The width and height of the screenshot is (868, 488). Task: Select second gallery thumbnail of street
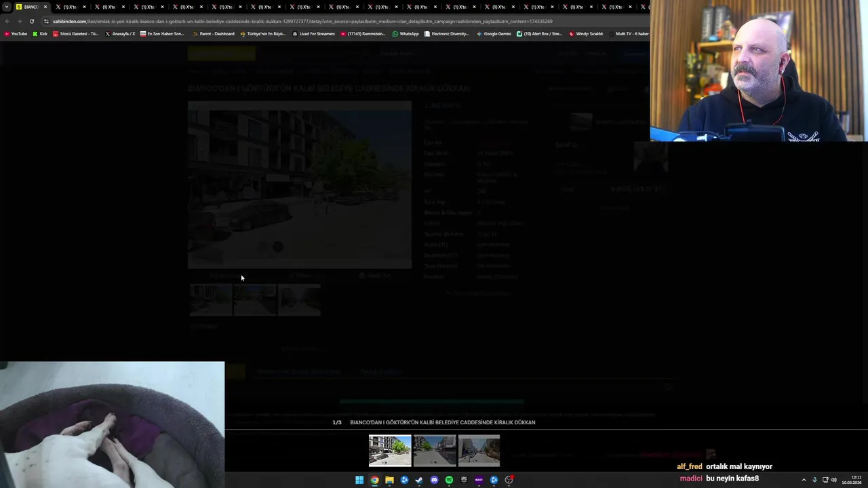435,451
